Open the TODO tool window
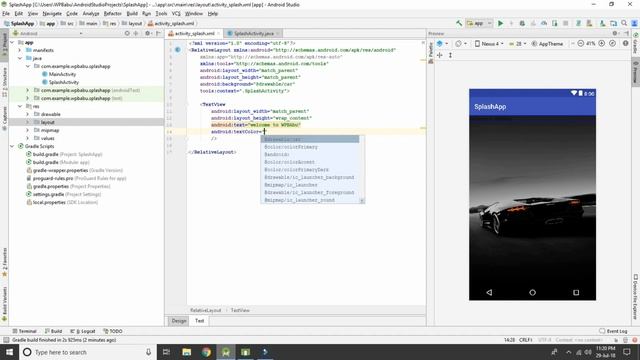 pos(113,331)
